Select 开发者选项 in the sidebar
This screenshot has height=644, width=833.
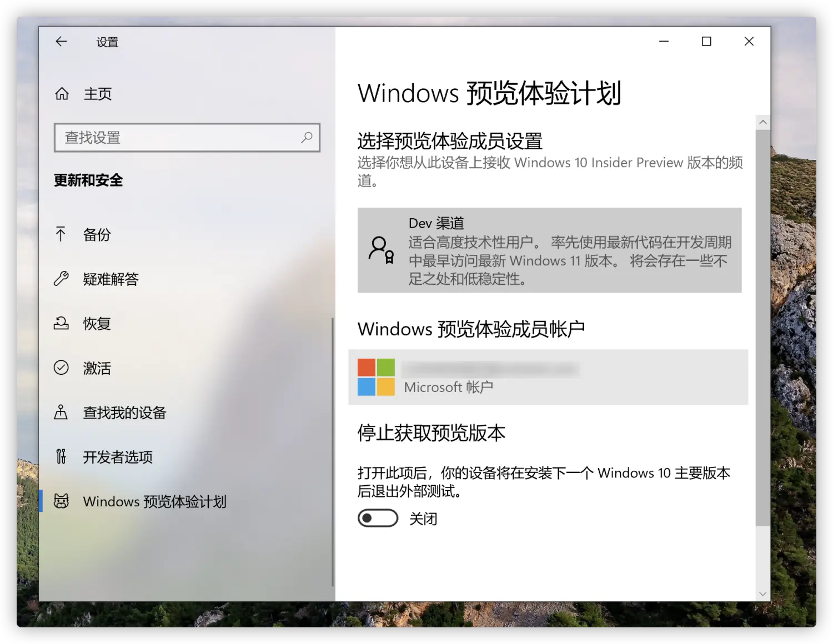pos(186,456)
